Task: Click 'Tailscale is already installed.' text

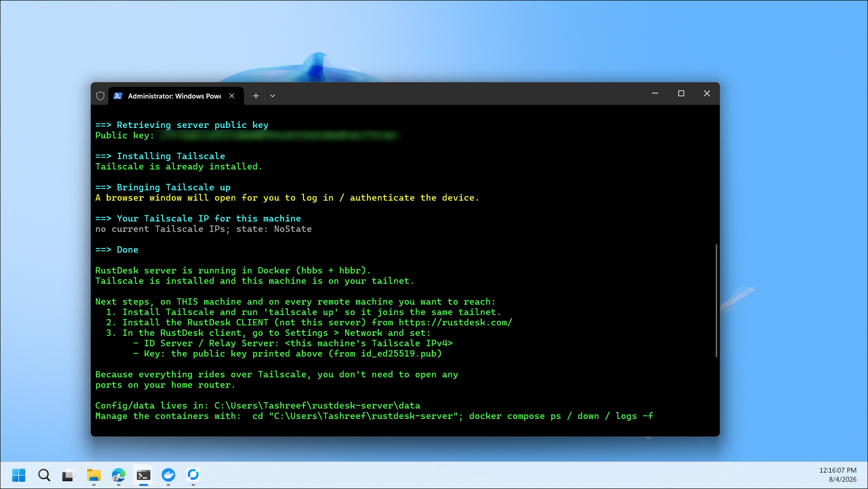Action: [178, 167]
